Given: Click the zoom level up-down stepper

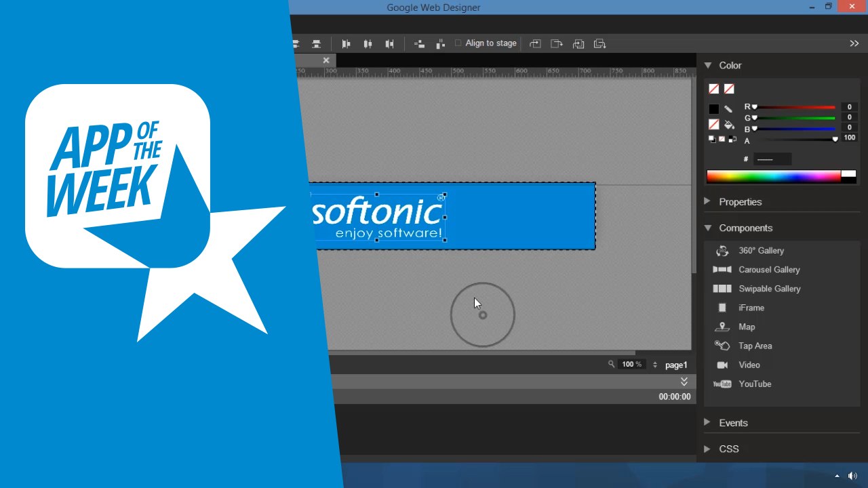Looking at the screenshot, I should tap(655, 365).
